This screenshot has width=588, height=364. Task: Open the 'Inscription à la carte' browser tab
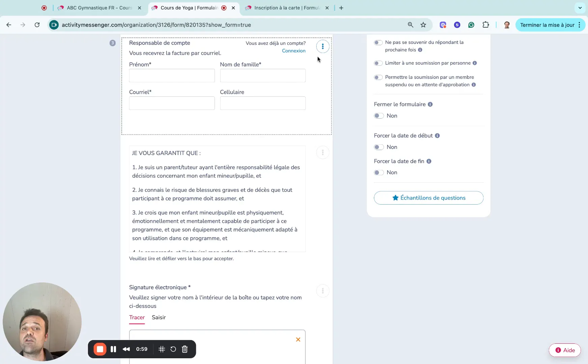285,8
